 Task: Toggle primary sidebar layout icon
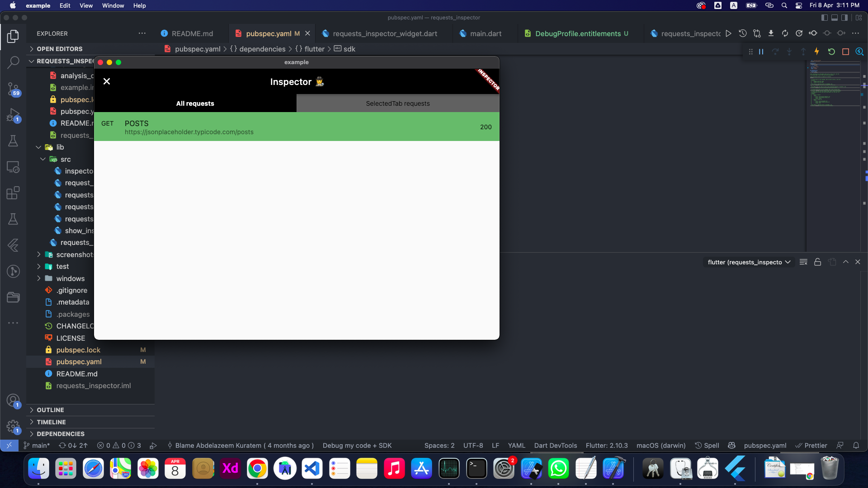click(824, 18)
